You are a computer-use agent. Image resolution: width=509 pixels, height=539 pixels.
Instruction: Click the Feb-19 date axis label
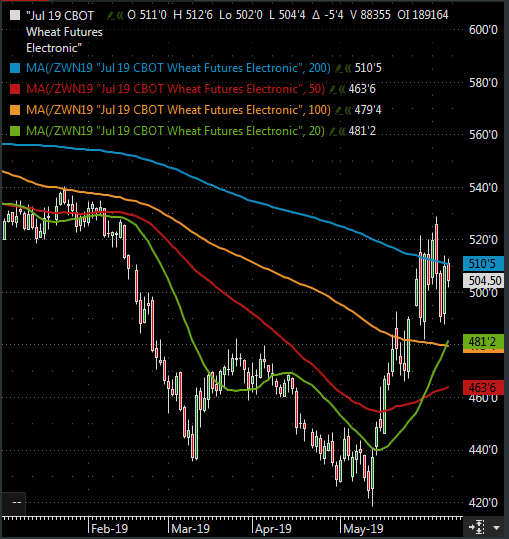coord(110,528)
